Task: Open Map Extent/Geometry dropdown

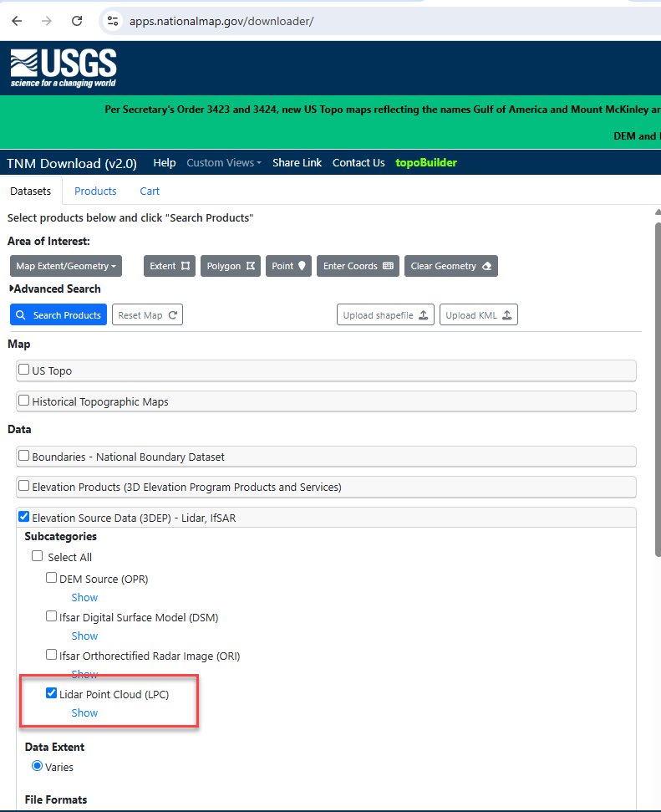Action: pyautogui.click(x=66, y=266)
